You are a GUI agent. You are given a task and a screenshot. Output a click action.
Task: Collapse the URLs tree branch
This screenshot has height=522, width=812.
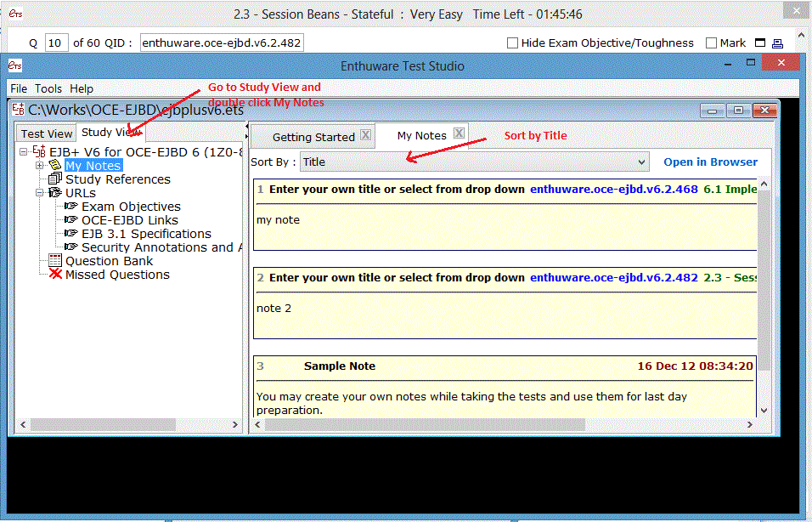(x=39, y=192)
